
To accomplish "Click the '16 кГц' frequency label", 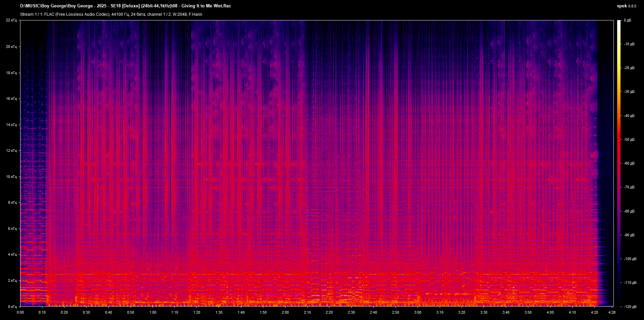I will tap(11, 99).
